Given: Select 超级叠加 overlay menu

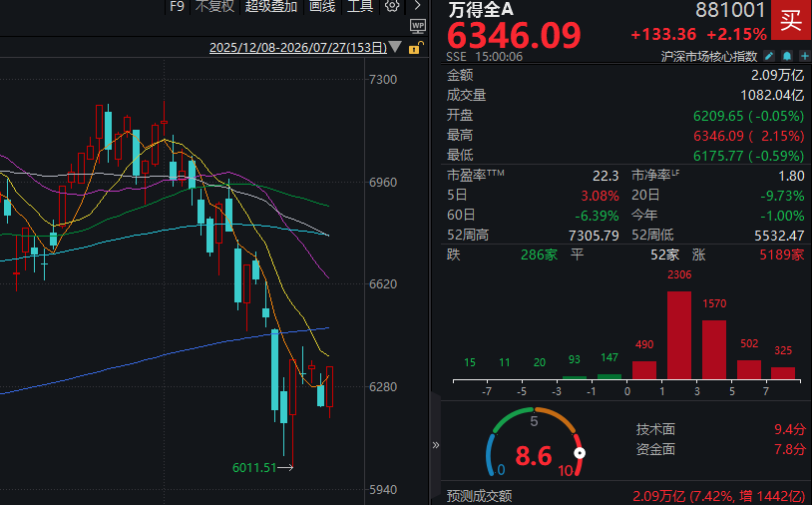Looking at the screenshot, I should pos(271,6).
